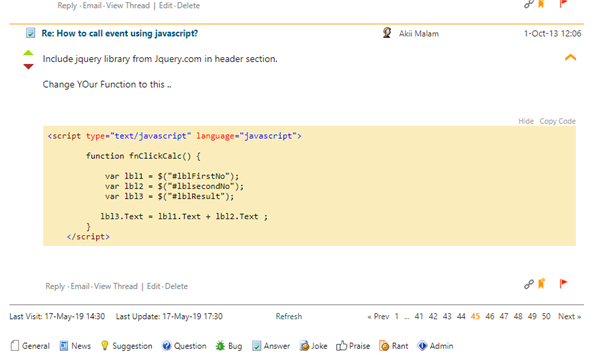Click the Suggestion lightbulb icon in the legend
Viewport: 600px width, 360px height.
coord(104,345)
